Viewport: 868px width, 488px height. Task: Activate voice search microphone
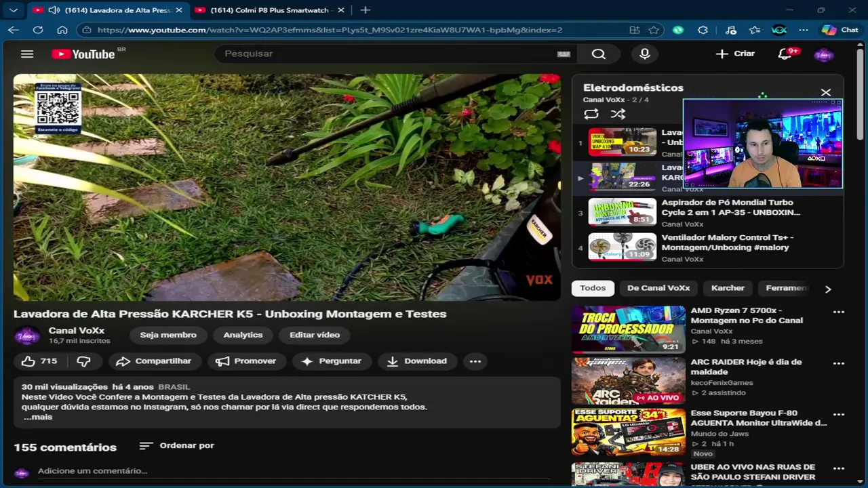click(x=644, y=54)
